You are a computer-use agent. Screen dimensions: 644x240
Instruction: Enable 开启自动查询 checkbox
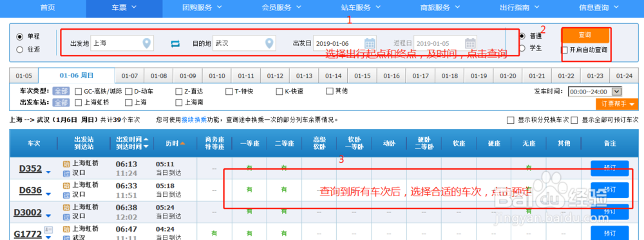click(565, 50)
